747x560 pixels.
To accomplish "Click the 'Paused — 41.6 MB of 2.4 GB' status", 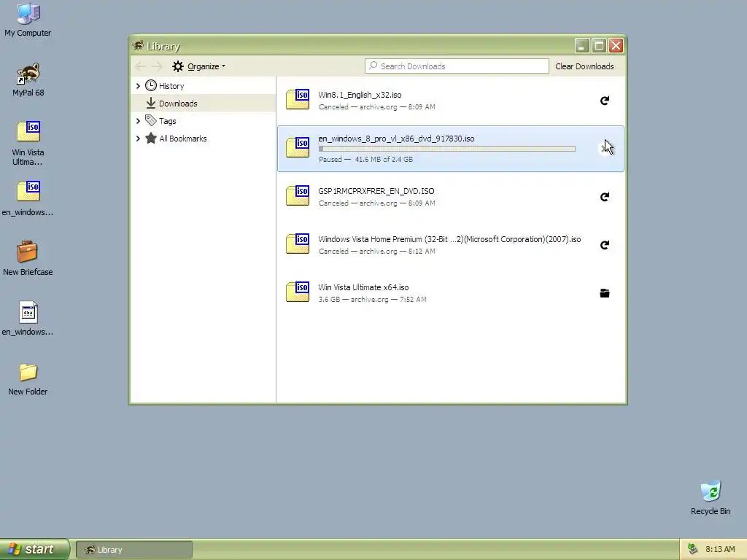I will (x=366, y=160).
